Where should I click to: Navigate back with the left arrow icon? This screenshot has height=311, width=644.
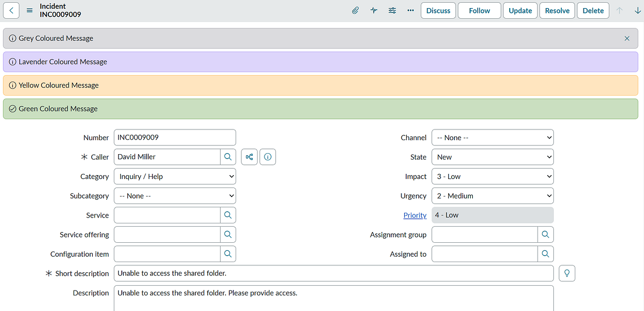coord(11,10)
